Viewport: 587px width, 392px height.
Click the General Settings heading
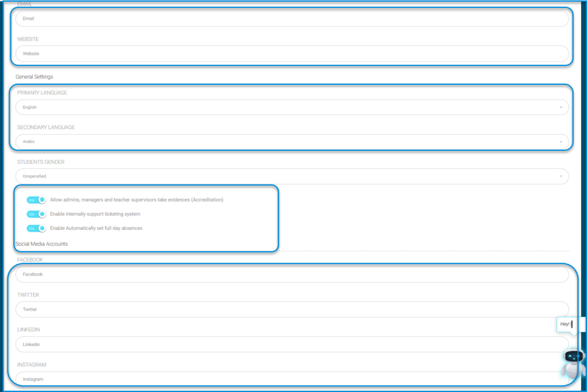(x=34, y=77)
